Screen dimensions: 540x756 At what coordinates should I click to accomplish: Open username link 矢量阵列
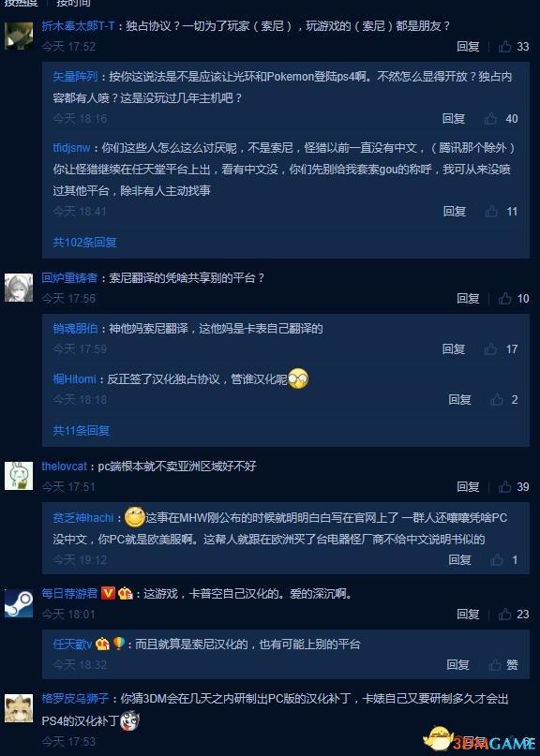[x=75, y=76]
